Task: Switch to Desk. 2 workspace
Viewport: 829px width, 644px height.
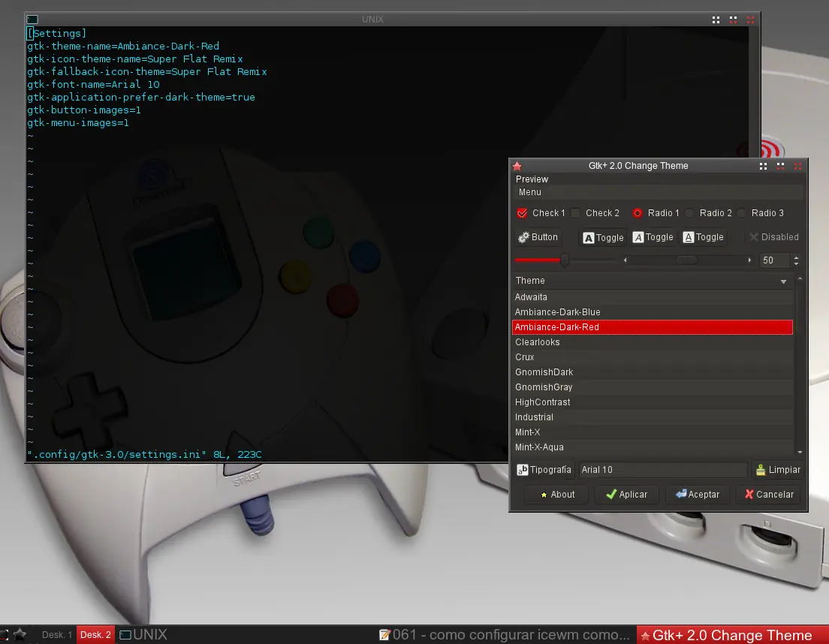Action: click(x=95, y=634)
